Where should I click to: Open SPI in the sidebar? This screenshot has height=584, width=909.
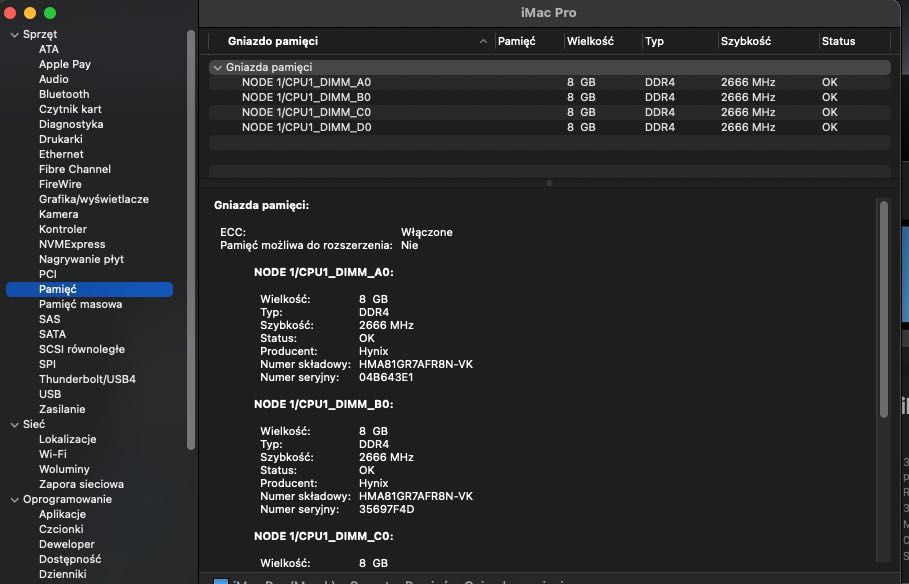(47, 365)
